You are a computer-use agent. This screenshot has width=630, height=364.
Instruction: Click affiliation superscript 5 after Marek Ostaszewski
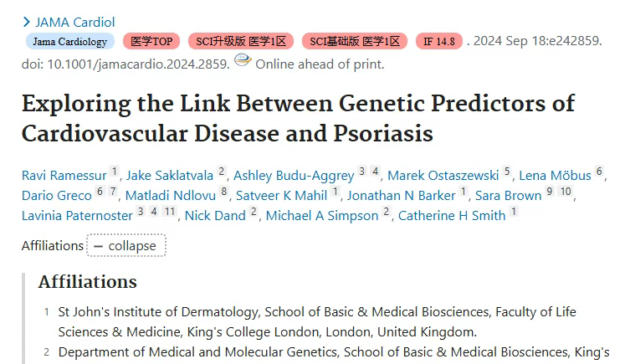coord(507,172)
